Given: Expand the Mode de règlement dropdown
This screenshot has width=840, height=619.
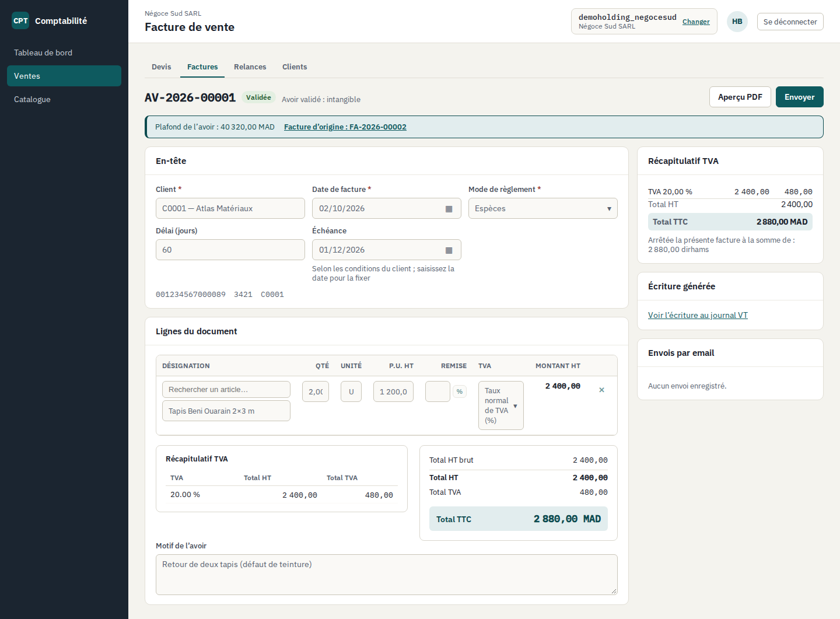Looking at the screenshot, I should (x=542, y=208).
